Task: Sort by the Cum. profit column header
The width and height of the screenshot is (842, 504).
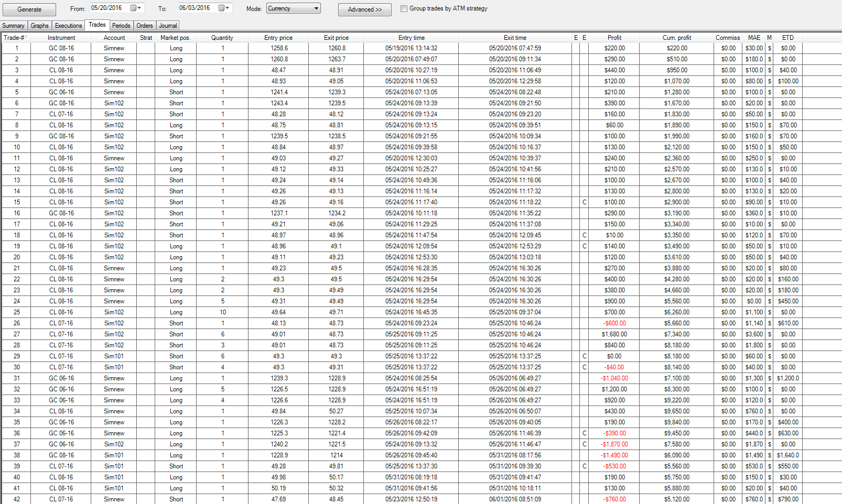Action: click(677, 38)
